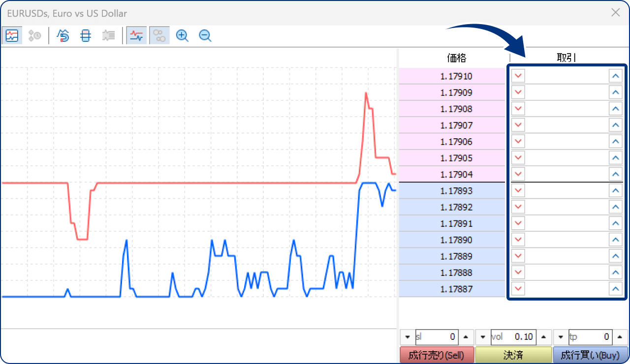This screenshot has height=364, width=630.
Task: Click blue up arrow at price 1.17887
Action: tap(615, 289)
